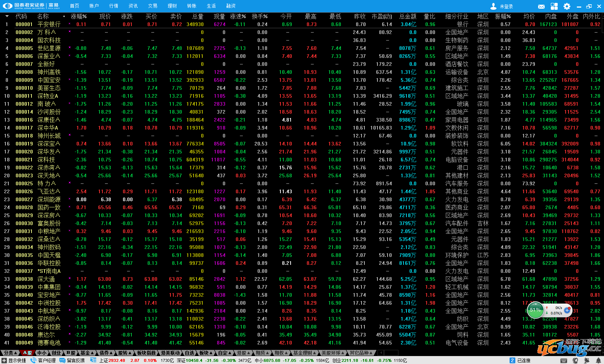This screenshot has height=364, width=604.
Task: Open the 行情 menu
Action: click(x=114, y=6)
